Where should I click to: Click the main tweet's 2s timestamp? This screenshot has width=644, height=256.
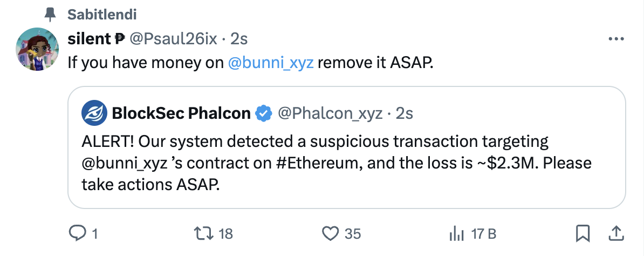(x=239, y=39)
